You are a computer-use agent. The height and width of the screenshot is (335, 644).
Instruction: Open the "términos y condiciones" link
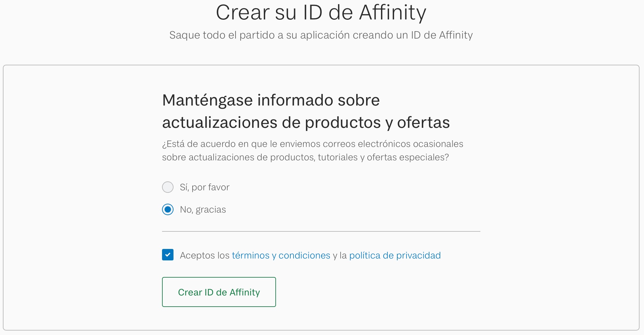tap(281, 255)
